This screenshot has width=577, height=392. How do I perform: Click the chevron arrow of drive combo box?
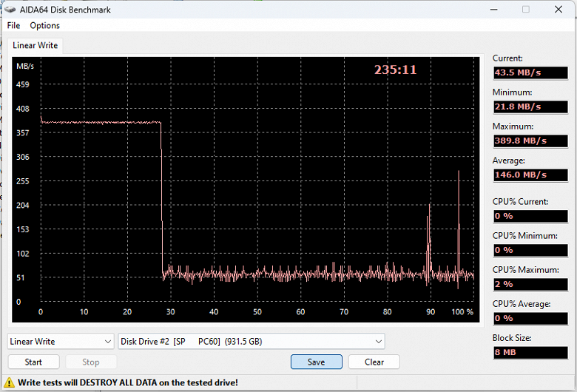378,342
